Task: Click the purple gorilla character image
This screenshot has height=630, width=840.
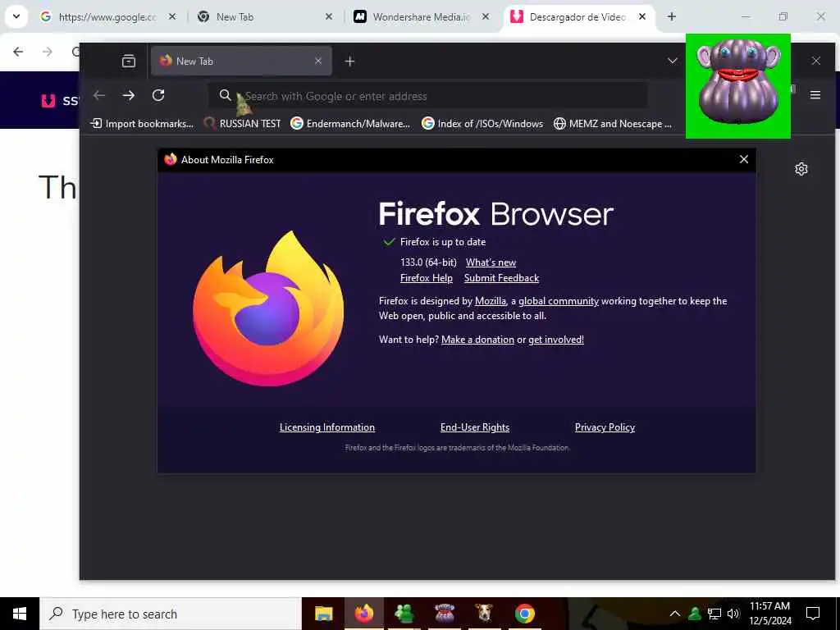Action: tap(738, 85)
